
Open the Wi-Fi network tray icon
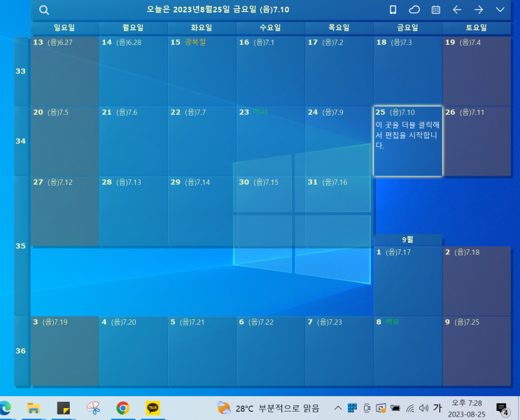pos(410,408)
